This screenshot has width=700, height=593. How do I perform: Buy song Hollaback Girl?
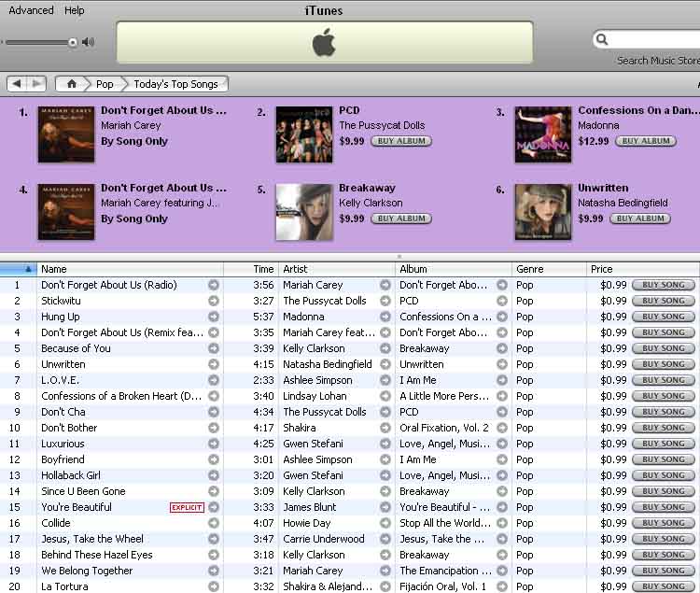click(664, 475)
